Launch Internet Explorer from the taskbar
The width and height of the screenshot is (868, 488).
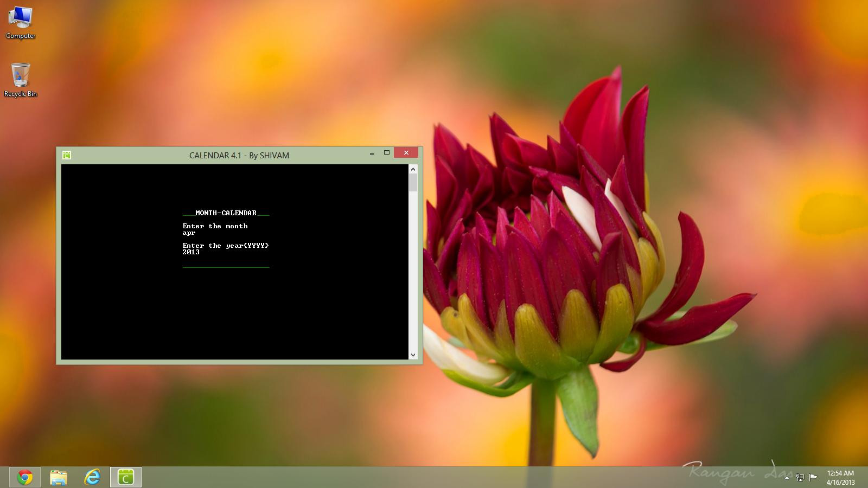(x=92, y=477)
